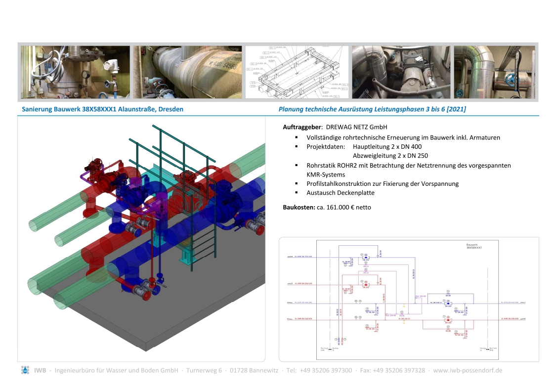
Task: Click the red DN 400 valve symbol
Action: 448,320
